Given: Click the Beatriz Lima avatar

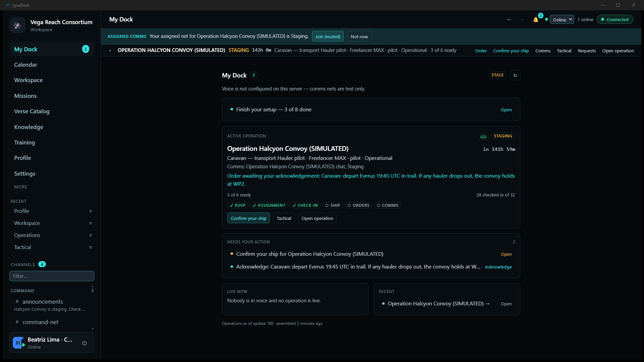Looking at the screenshot, I should tap(18, 343).
